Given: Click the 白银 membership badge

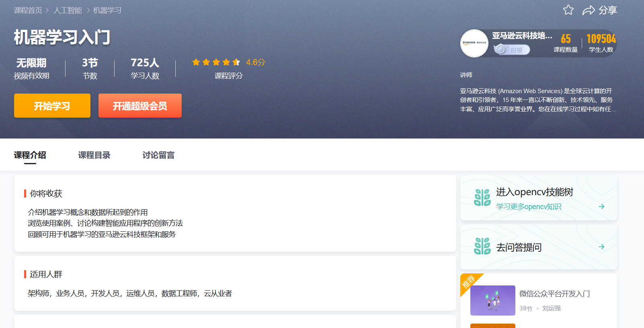Looking at the screenshot, I should pos(512,50).
